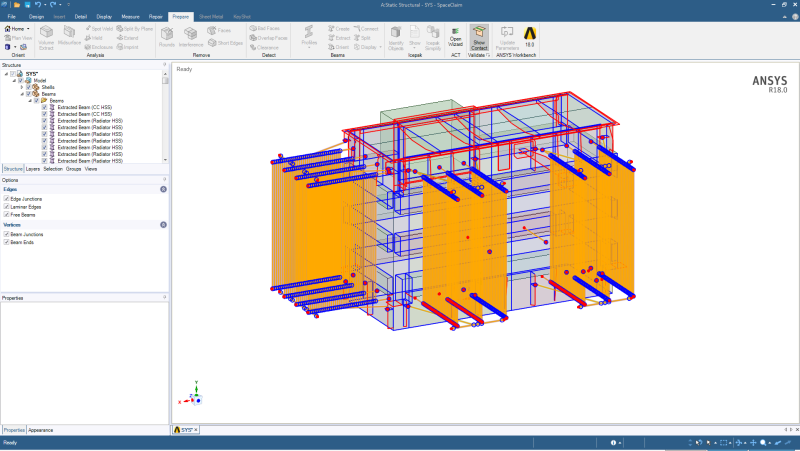The width and height of the screenshot is (800, 451).
Task: Uncheck the Edge Junctions option
Action: [7, 198]
